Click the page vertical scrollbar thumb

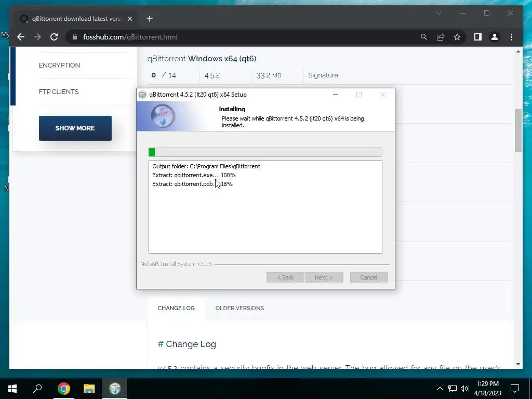tap(518, 130)
